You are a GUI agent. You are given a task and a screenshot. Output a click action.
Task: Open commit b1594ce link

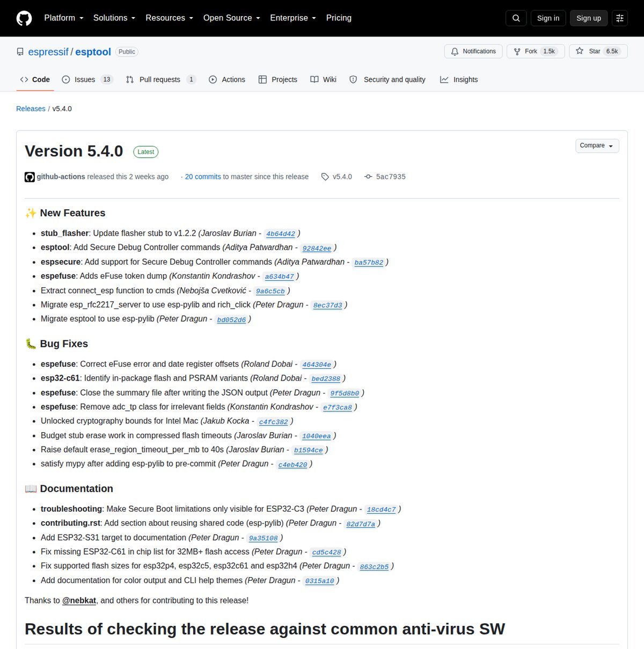click(309, 450)
